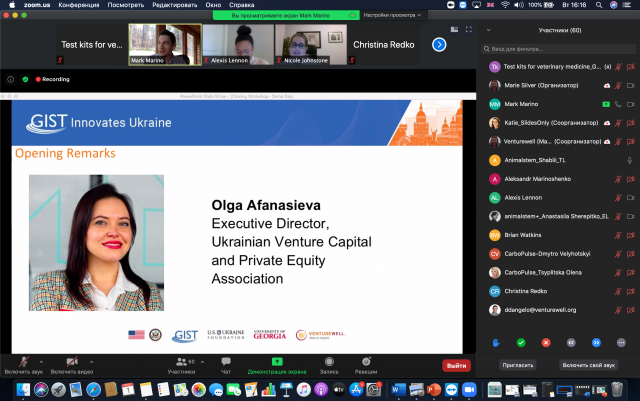This screenshot has height=401, width=640.
Task: Switch gallery view layout icon
Action: pos(454,29)
